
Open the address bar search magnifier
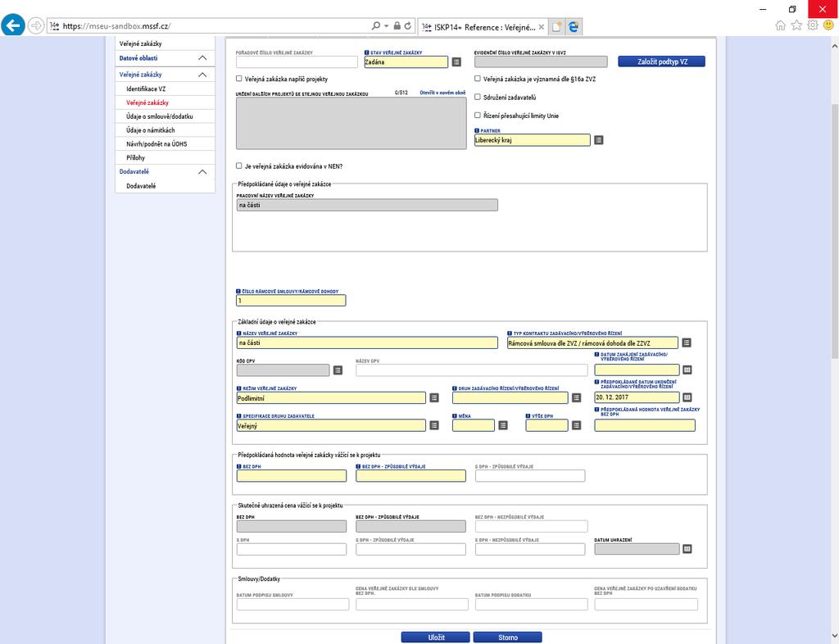375,25
